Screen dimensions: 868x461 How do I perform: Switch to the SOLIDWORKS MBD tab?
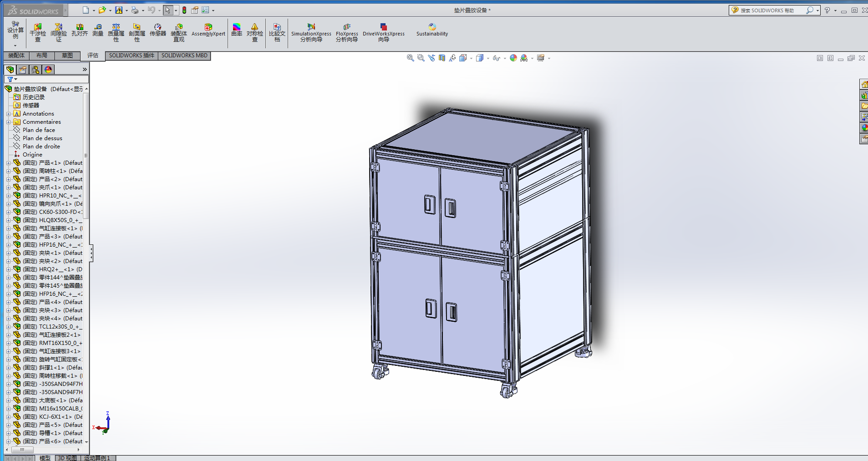184,56
